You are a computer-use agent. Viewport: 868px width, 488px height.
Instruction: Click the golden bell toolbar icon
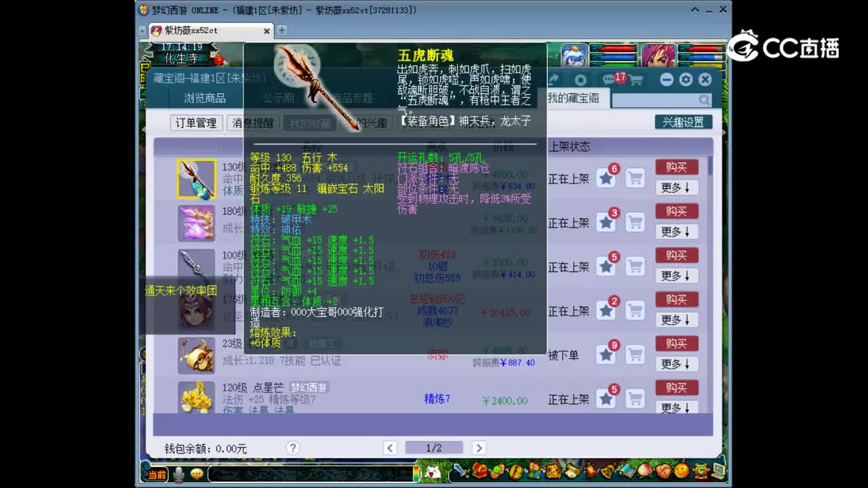pos(608,470)
